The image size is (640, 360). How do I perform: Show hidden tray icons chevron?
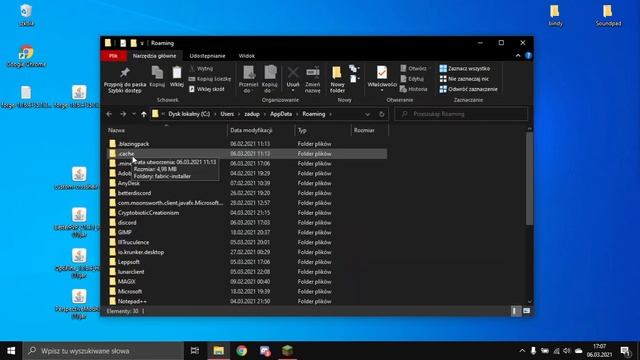coord(522,351)
